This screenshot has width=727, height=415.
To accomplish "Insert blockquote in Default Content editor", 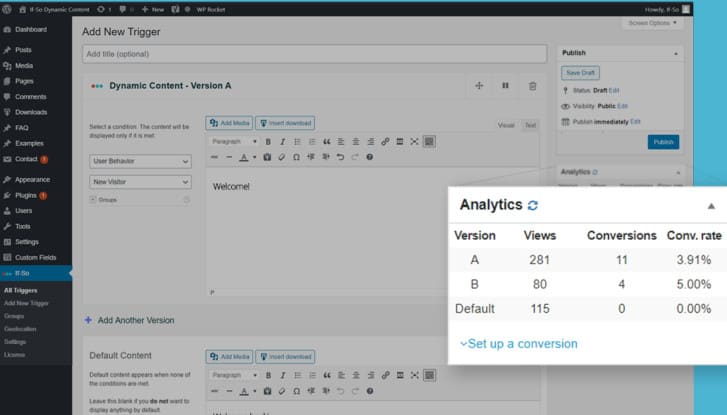I will point(327,376).
